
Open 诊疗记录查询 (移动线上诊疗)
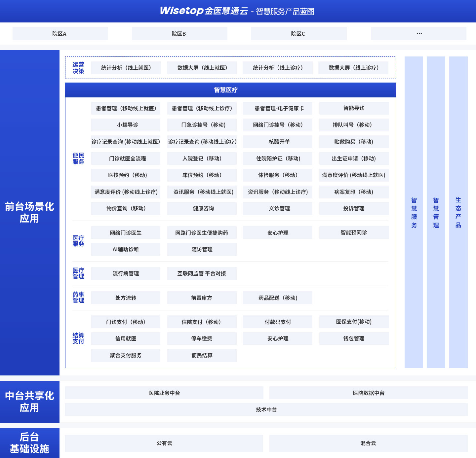tap(202, 142)
